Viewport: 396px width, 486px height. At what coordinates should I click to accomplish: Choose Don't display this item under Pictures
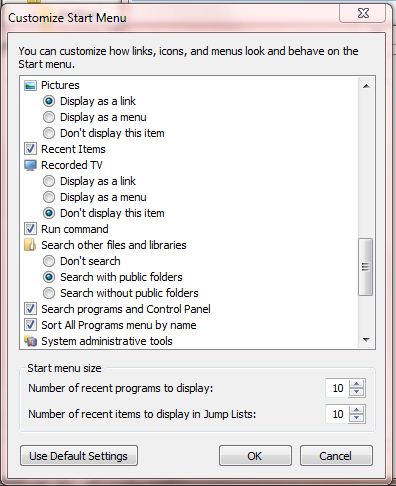[49, 133]
